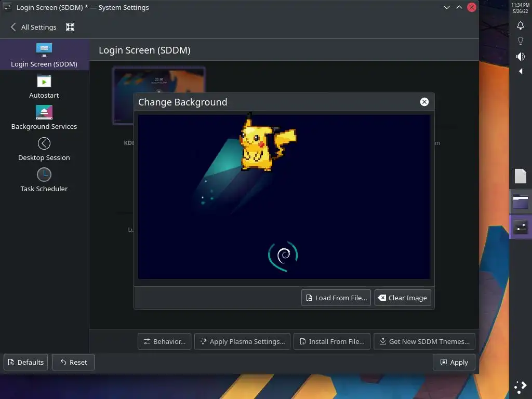Image resolution: width=532 pixels, height=399 pixels.
Task: Click the lightbulb tray icon
Action: tap(521, 41)
